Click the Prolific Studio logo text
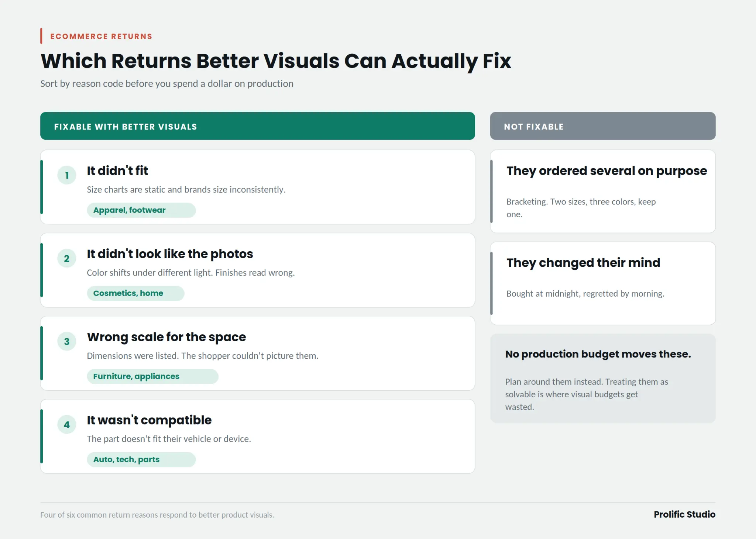The width and height of the screenshot is (756, 539). 684,514
